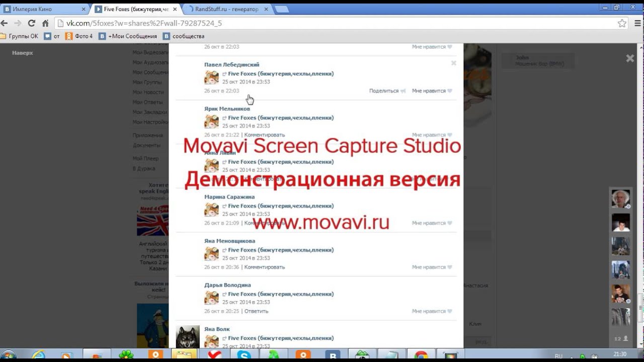Launch Internet Explorer from the taskbar
Viewport: 644px width, 362px height.
pos(39,355)
